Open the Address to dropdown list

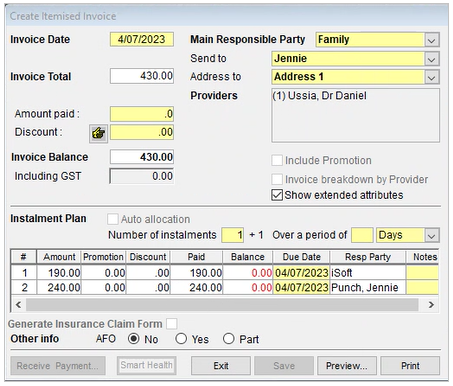(432, 77)
